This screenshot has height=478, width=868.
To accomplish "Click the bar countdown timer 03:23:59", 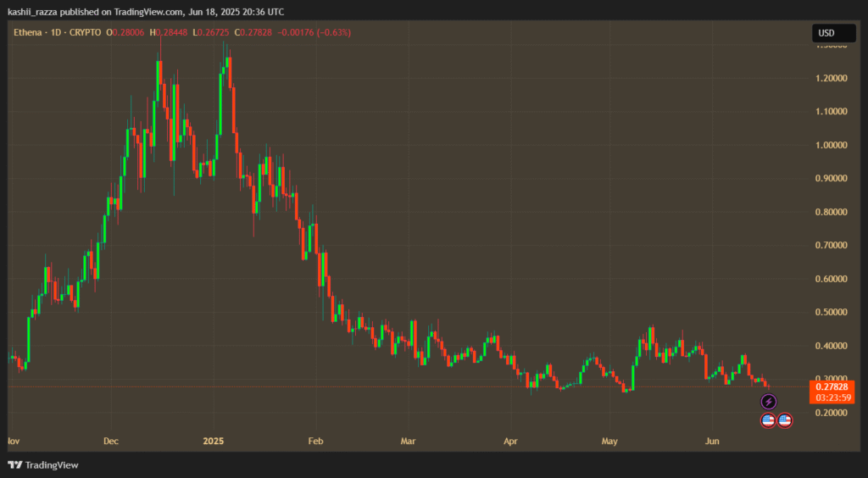I will 834,397.
